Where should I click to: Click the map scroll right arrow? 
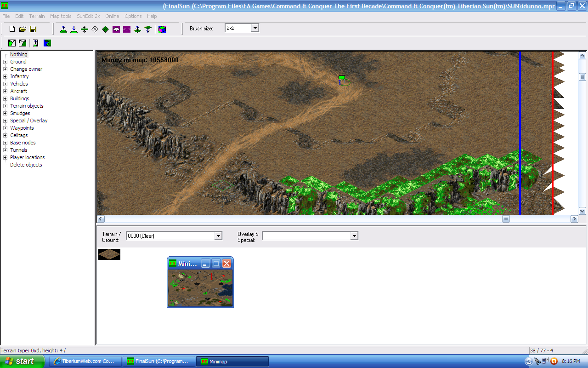pos(574,219)
